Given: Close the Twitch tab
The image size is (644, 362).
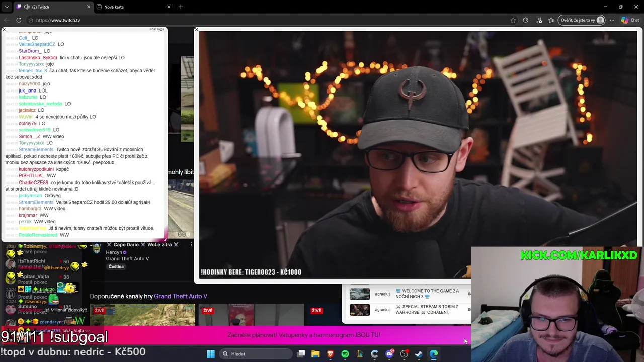Looking at the screenshot, I should click(89, 7).
